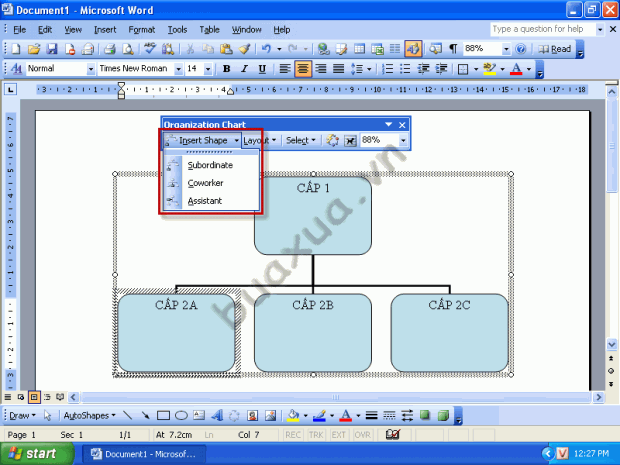Click the Autoformat icon in Organization Chart toolbar

click(x=333, y=140)
